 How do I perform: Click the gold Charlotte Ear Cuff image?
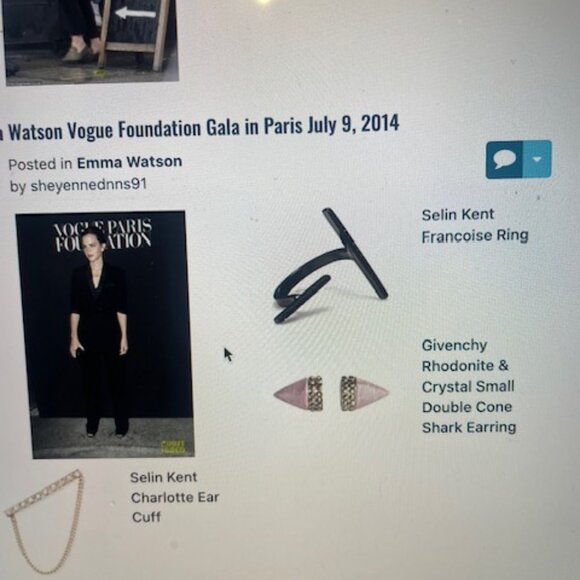(44, 521)
